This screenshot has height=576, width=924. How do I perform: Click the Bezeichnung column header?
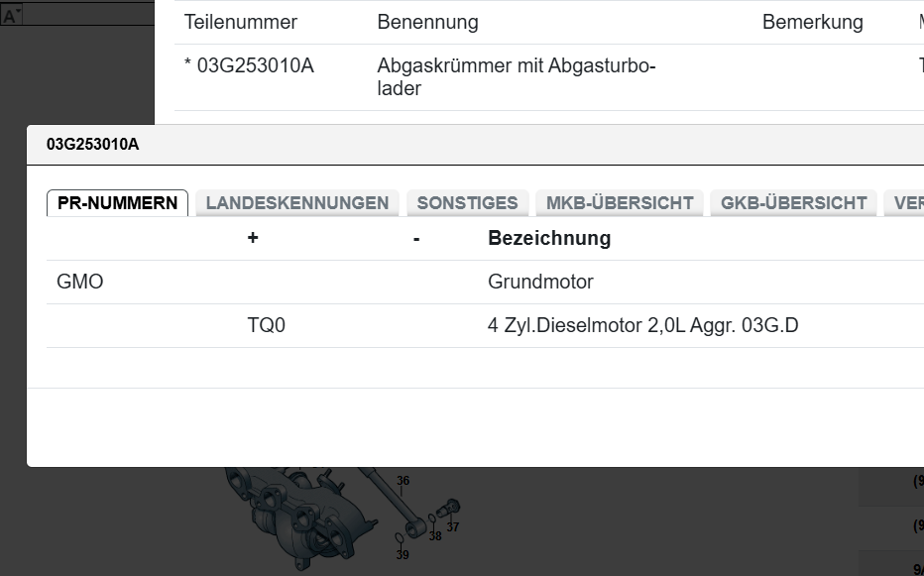[x=549, y=239]
